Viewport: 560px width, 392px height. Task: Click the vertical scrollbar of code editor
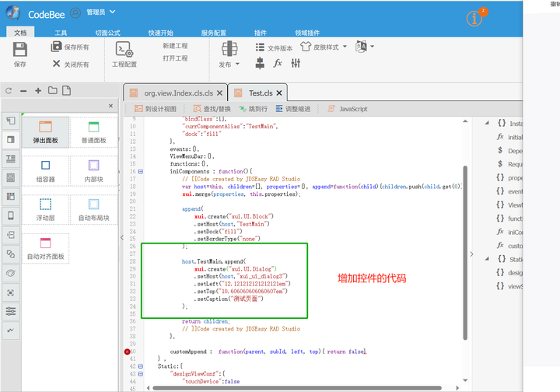click(x=465, y=252)
